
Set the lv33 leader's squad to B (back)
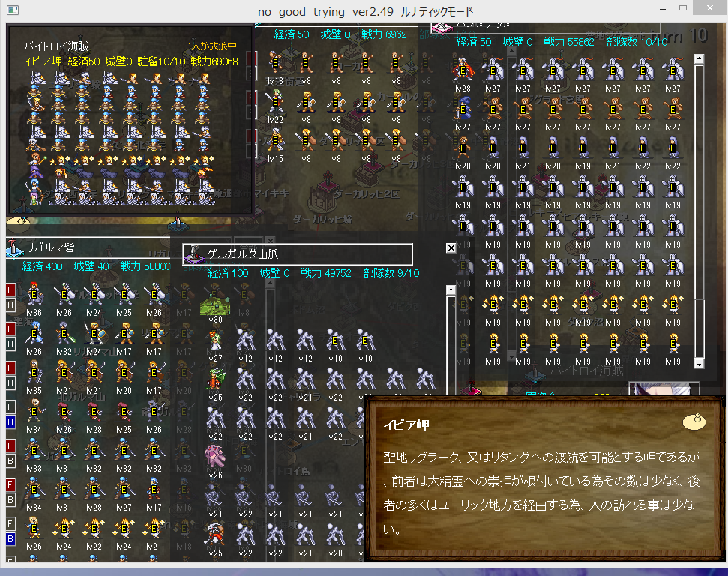10,461
